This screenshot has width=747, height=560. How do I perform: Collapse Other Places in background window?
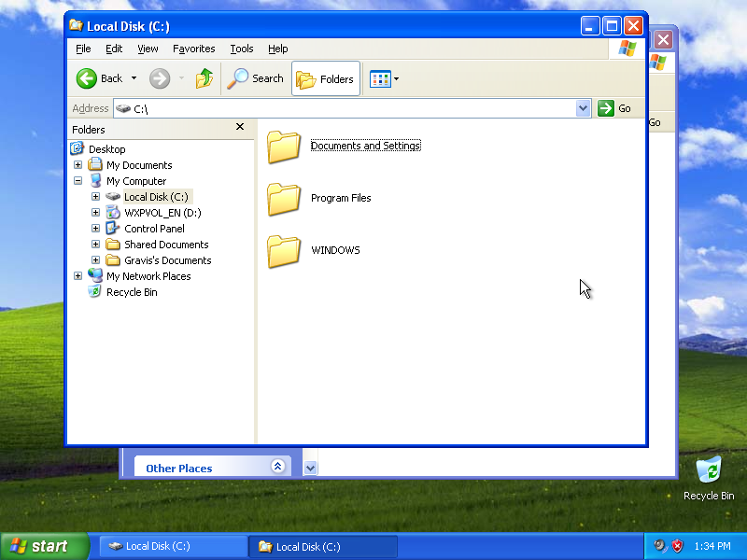tap(277, 466)
